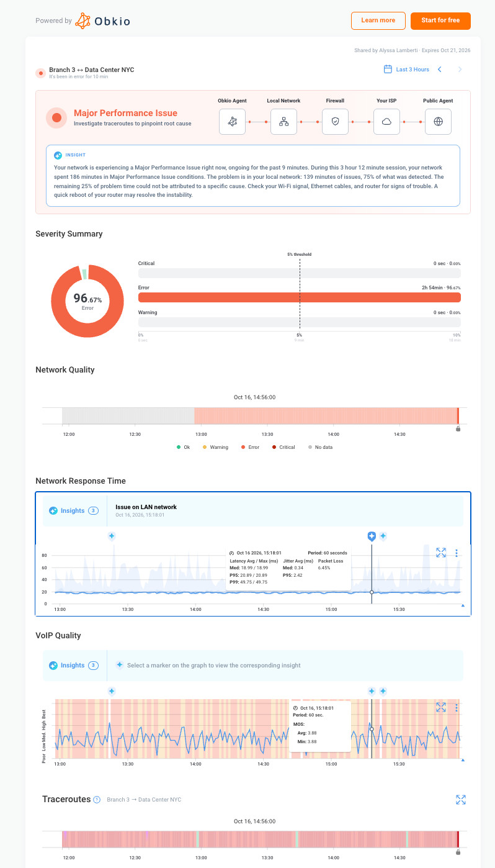Select the selected blue insight marker on Response Time

click(x=372, y=536)
